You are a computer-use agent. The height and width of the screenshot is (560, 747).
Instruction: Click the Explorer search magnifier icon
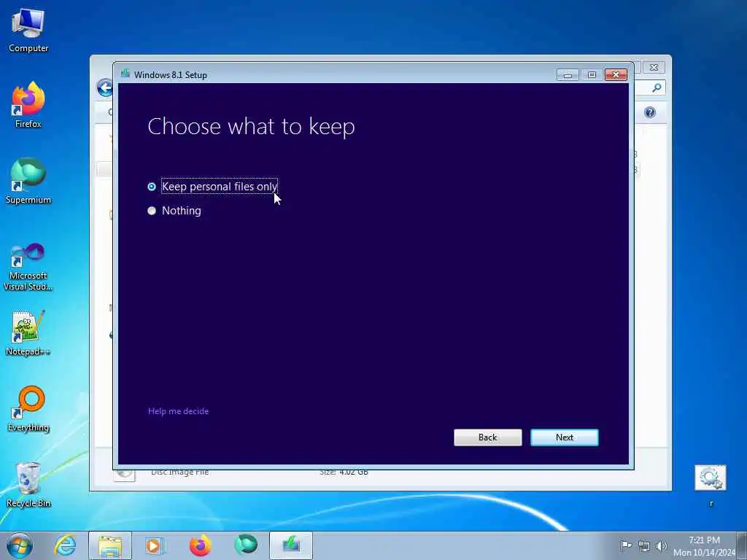657,87
